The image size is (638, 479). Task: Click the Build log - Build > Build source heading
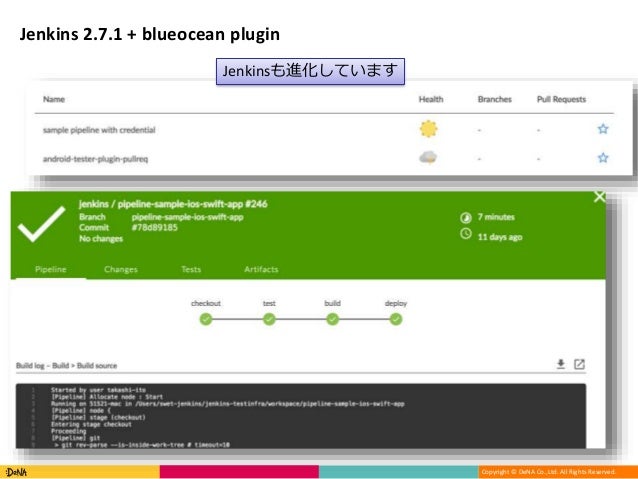(66, 365)
